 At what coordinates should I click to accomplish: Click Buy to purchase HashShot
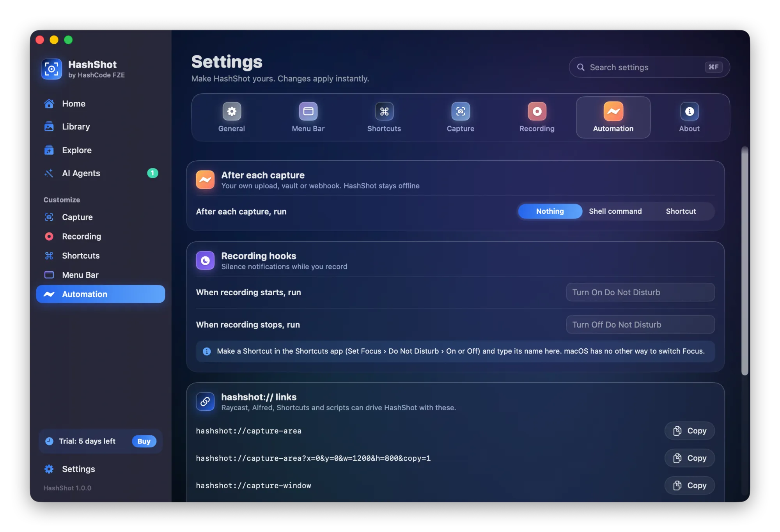click(x=144, y=442)
